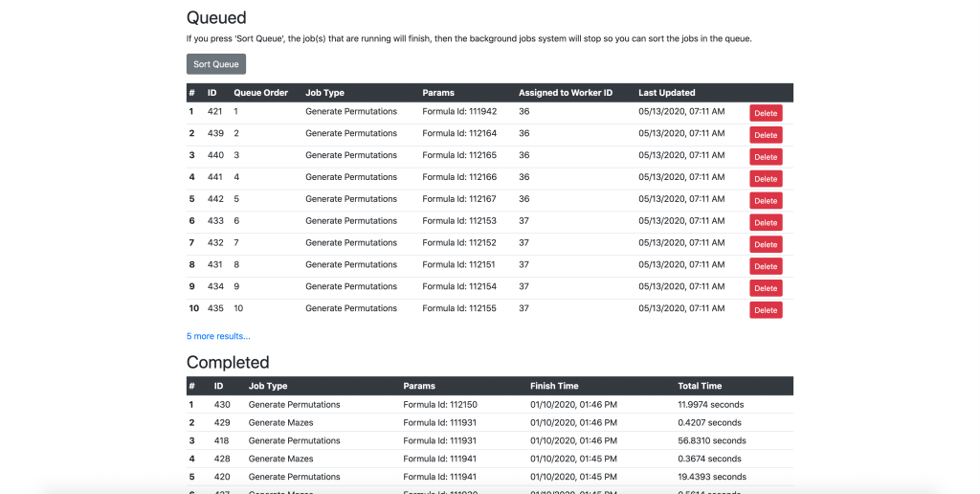
Task: Click the Assigned to Worker ID header
Action: coord(565,93)
